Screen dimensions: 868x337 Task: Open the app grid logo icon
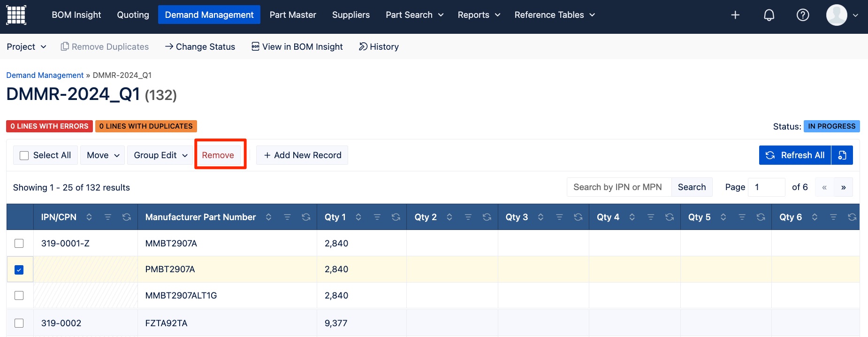[16, 15]
